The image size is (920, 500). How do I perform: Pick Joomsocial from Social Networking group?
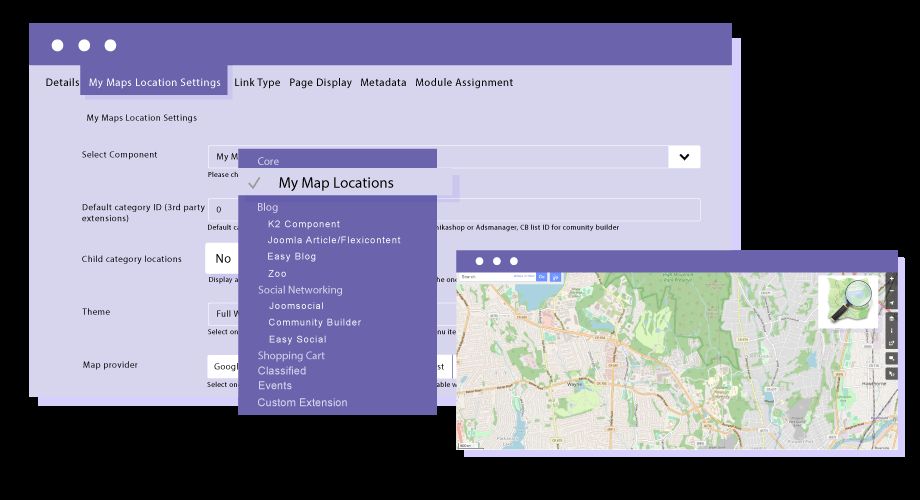296,306
